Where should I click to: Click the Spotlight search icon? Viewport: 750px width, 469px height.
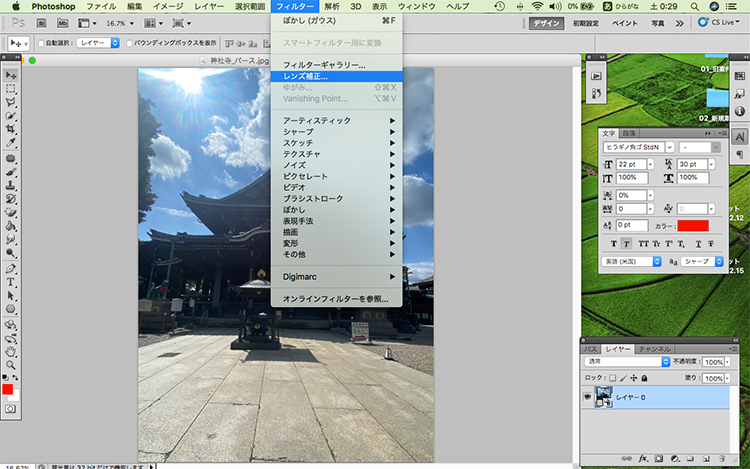click(x=695, y=6)
